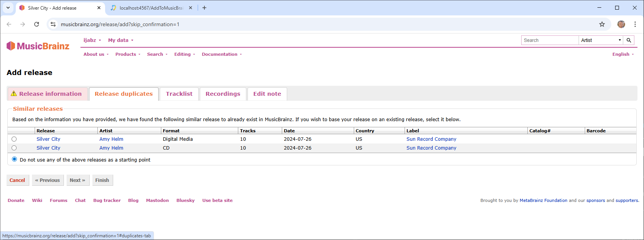Expand the English language menu
This screenshot has height=240, width=644.
coord(622,54)
